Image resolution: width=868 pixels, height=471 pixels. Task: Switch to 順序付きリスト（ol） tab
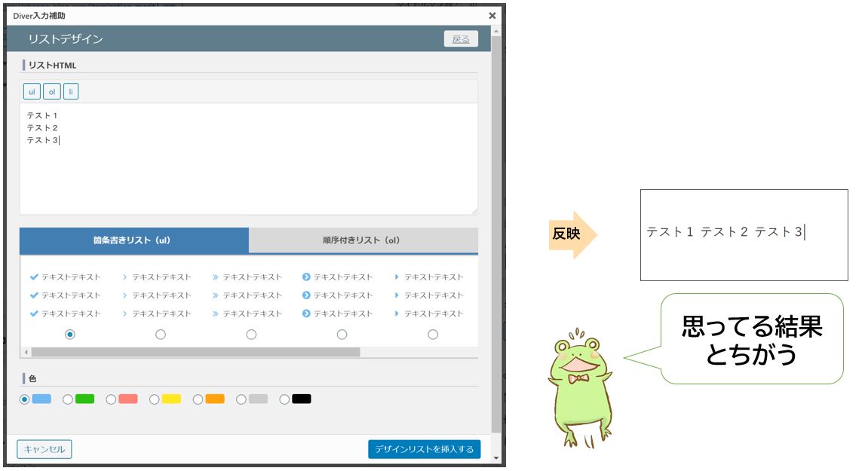(362, 240)
